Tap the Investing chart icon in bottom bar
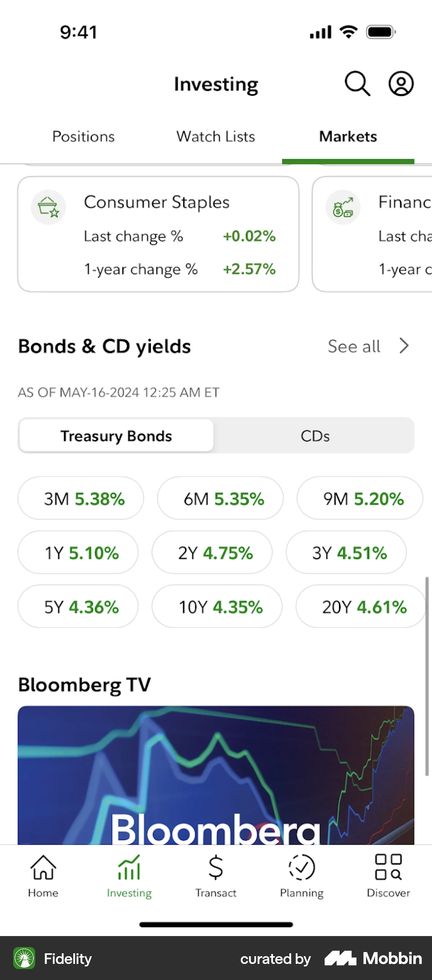Screen dimensions: 432x980 coord(129,868)
